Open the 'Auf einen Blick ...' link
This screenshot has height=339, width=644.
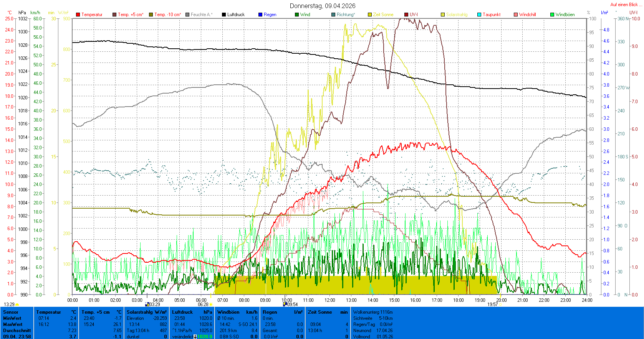[626, 5]
